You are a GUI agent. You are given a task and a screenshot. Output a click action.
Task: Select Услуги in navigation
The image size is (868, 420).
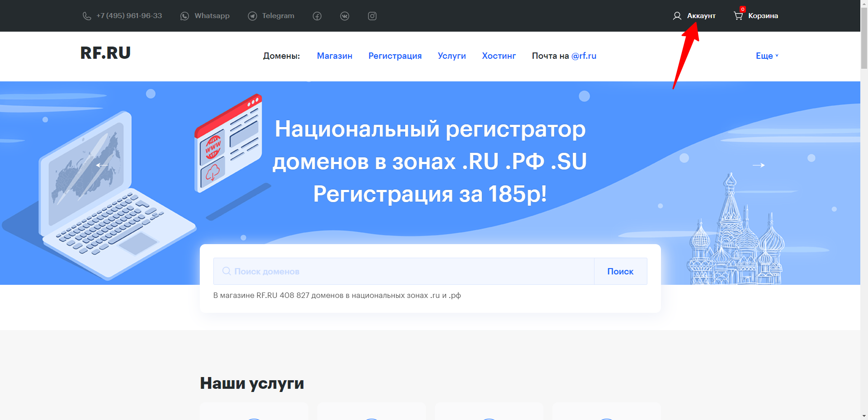(x=452, y=56)
